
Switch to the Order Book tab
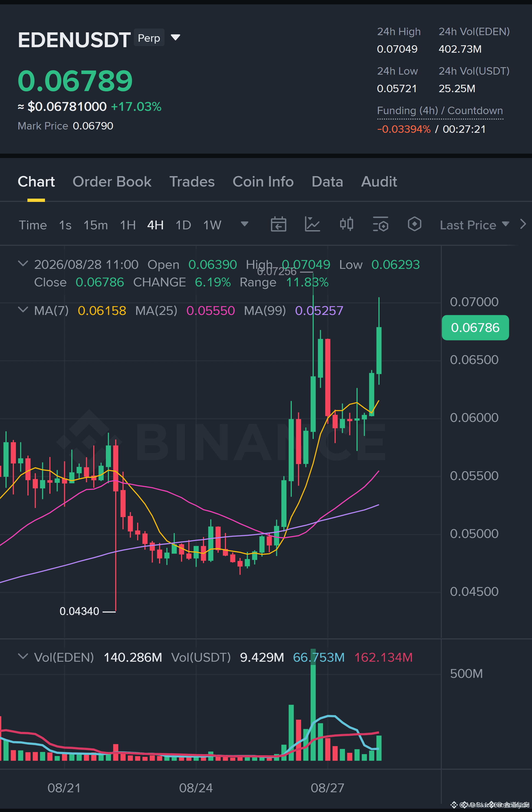point(112,182)
